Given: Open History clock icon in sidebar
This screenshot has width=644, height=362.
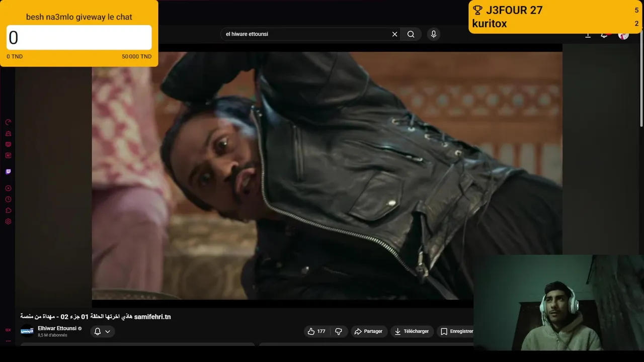Looking at the screenshot, I should click(x=8, y=199).
